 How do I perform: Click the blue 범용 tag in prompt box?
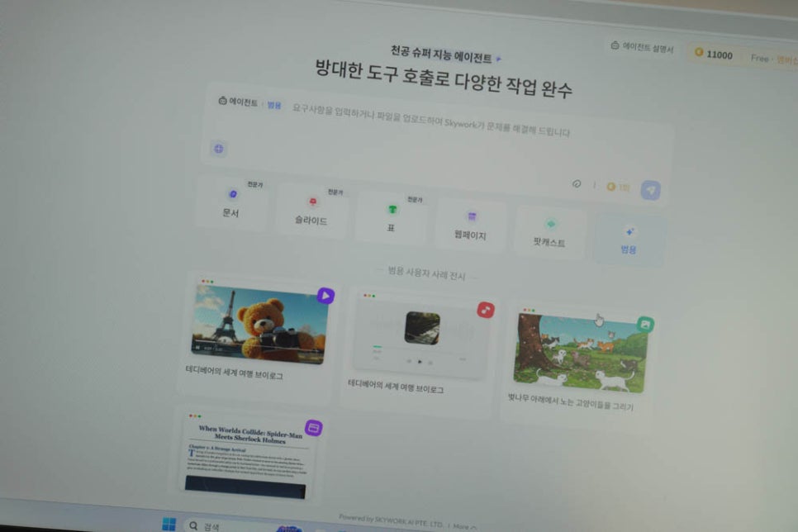pyautogui.click(x=273, y=105)
